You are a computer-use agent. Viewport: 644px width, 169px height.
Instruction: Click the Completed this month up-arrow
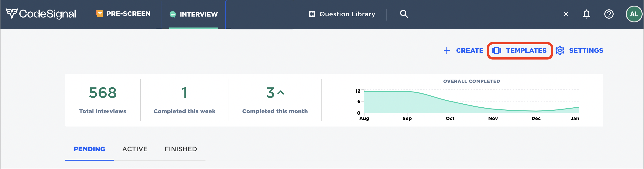(x=281, y=93)
